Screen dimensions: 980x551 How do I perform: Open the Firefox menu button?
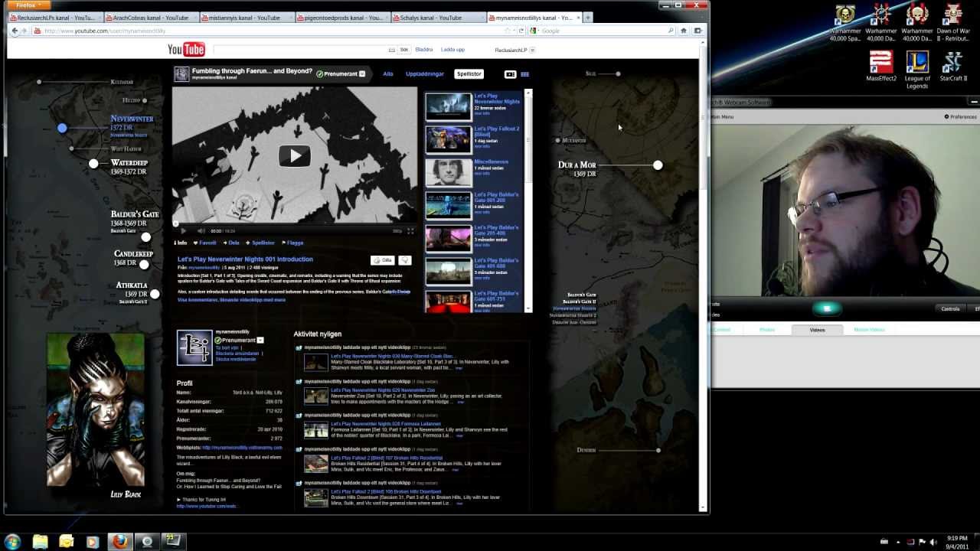[29, 5]
